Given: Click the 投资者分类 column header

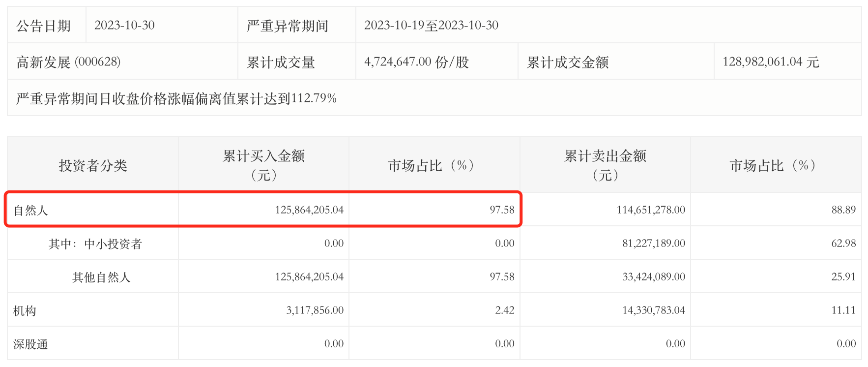Looking at the screenshot, I should click(93, 165).
